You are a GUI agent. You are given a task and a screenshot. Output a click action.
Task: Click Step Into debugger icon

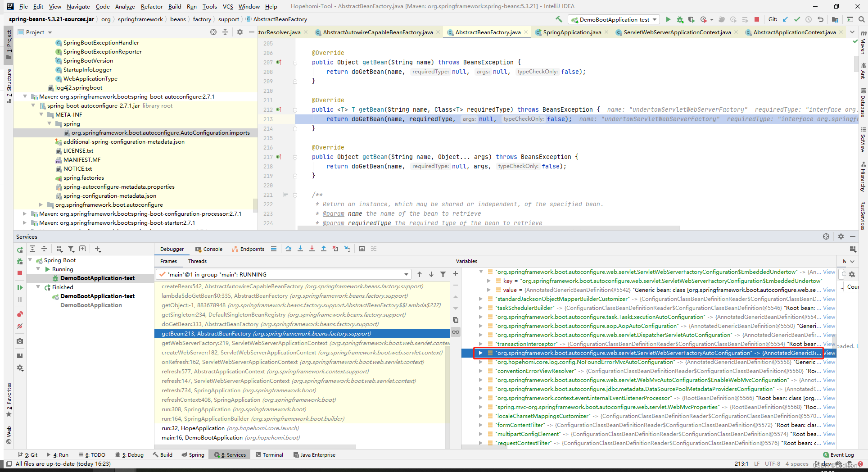tap(300, 249)
